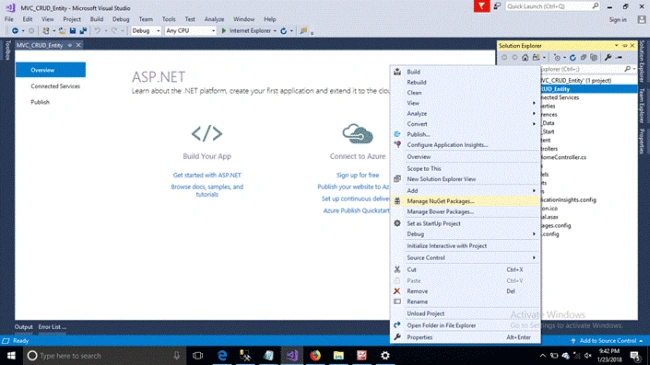
Task: Click the Collapse All icon in Solution Explorer
Action: click(x=583, y=58)
